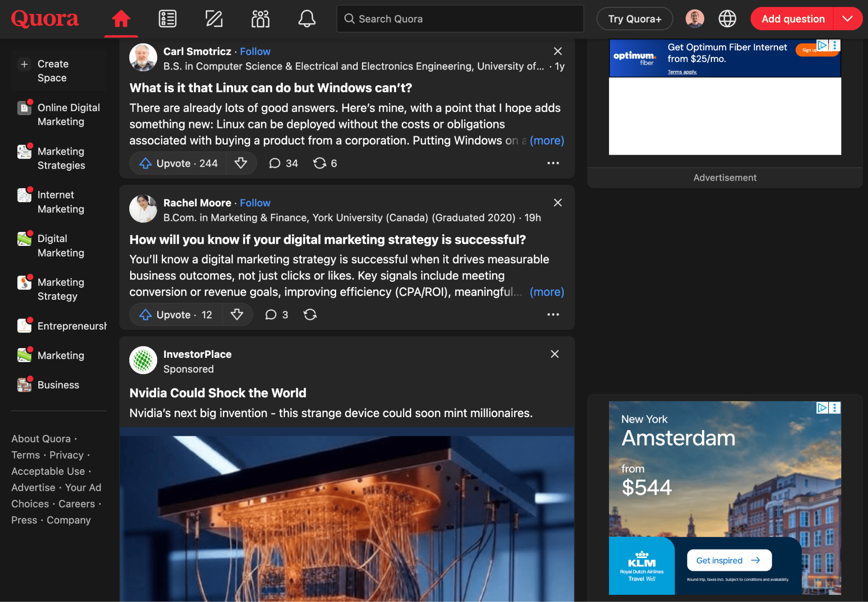Click the Search Quora input field

[x=460, y=19]
